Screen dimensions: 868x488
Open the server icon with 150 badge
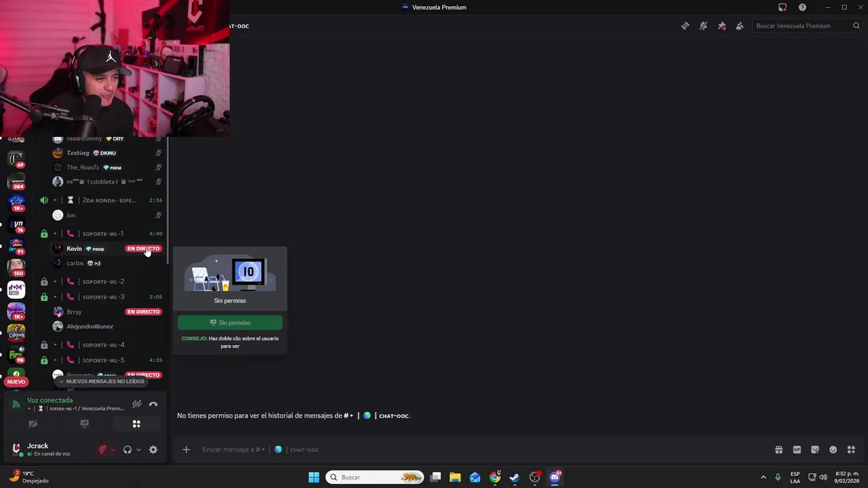(x=16, y=268)
